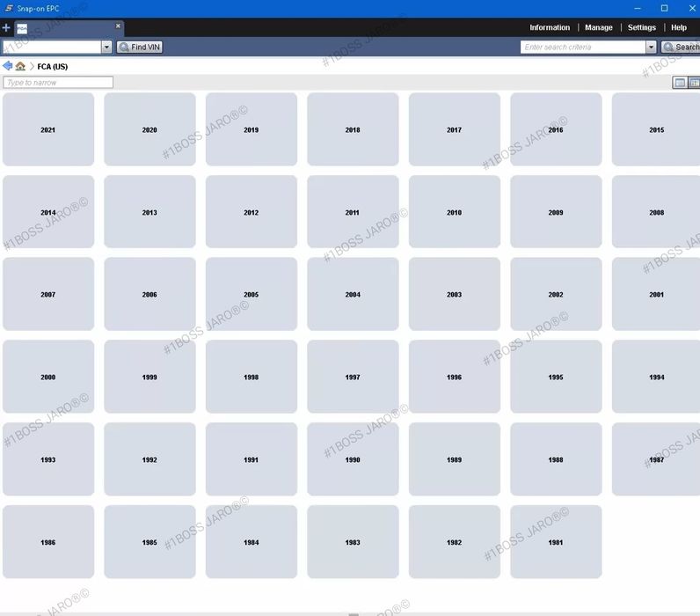Choose model year 2018

tap(353, 129)
